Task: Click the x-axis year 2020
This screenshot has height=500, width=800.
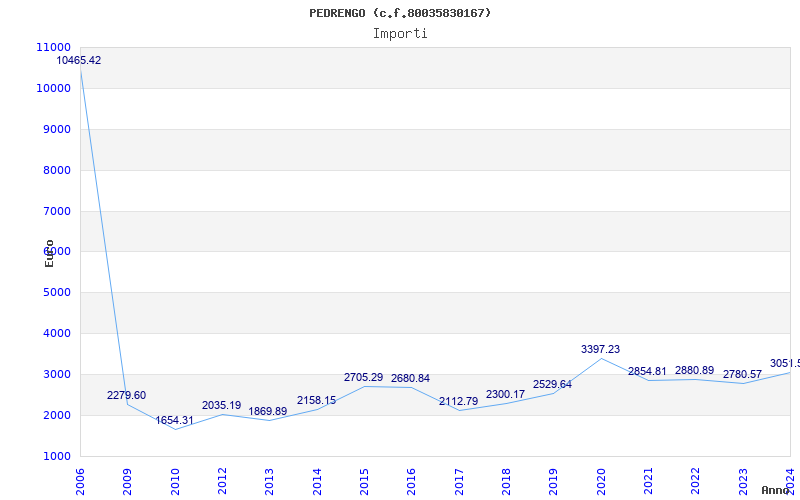Action: click(601, 482)
